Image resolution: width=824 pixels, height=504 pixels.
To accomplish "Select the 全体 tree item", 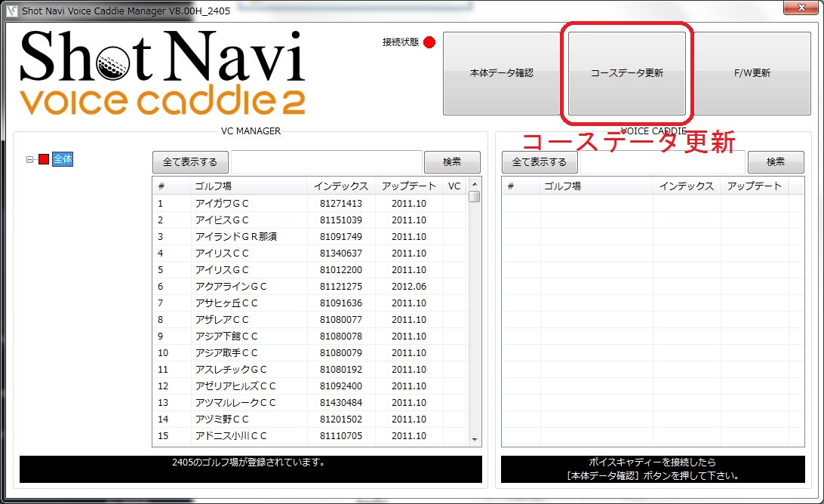I will (x=63, y=159).
